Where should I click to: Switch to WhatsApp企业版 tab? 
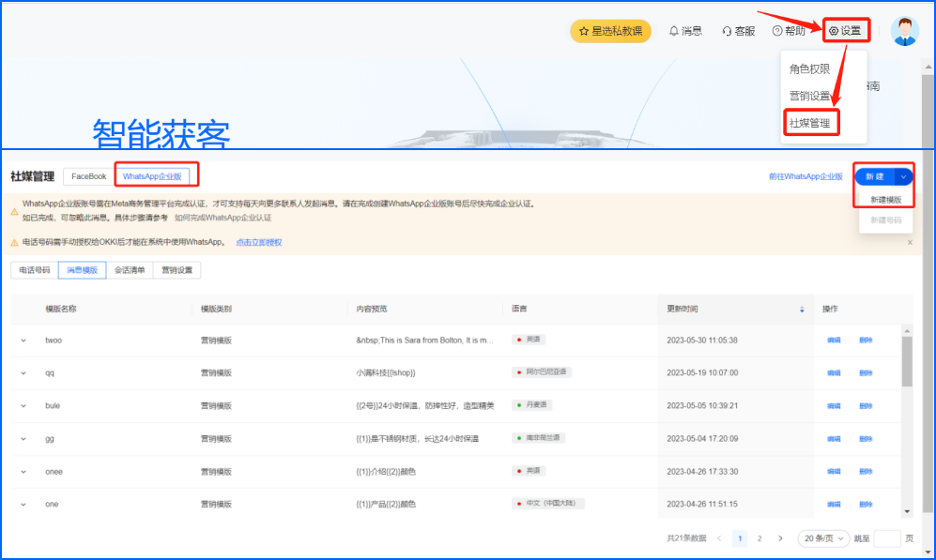click(152, 176)
